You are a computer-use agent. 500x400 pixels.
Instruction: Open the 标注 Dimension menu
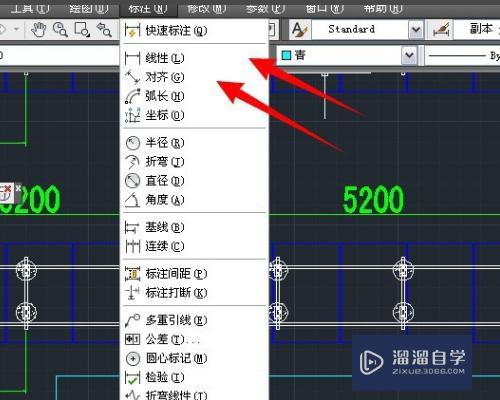point(148,9)
